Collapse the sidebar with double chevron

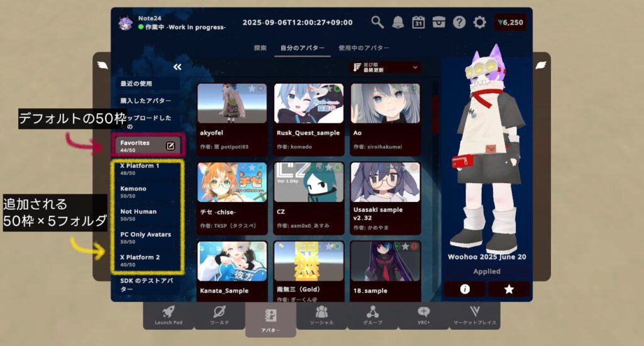coord(177,67)
